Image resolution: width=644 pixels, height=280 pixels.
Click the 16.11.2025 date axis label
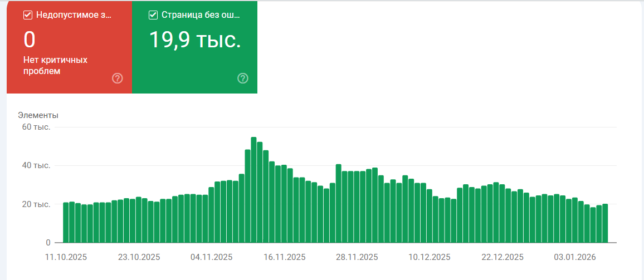pos(284,257)
